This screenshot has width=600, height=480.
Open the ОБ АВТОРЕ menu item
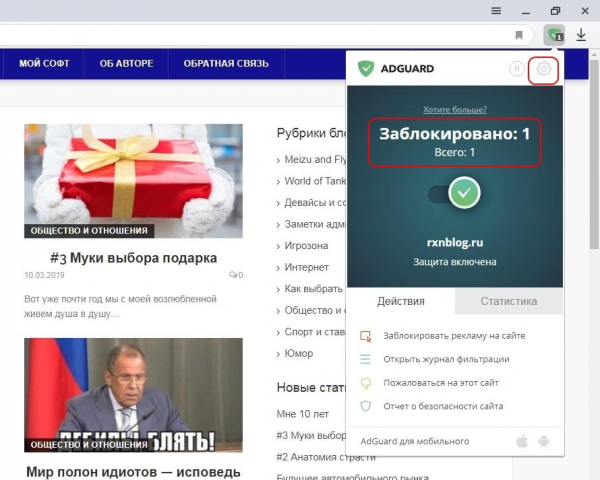(126, 64)
